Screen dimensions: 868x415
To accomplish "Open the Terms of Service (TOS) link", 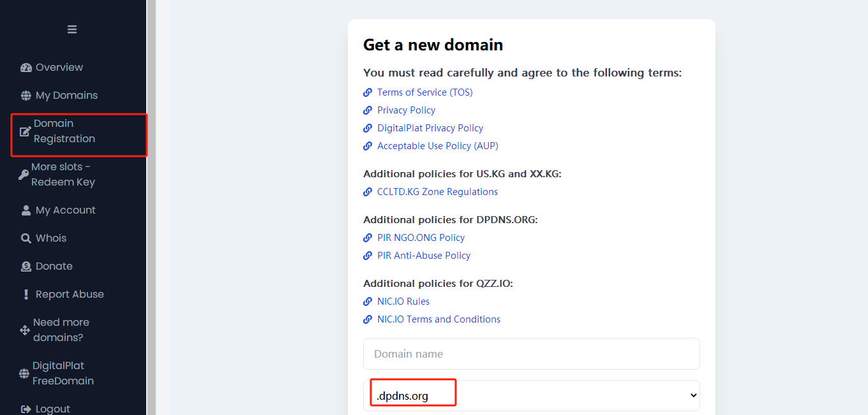I will (x=424, y=92).
